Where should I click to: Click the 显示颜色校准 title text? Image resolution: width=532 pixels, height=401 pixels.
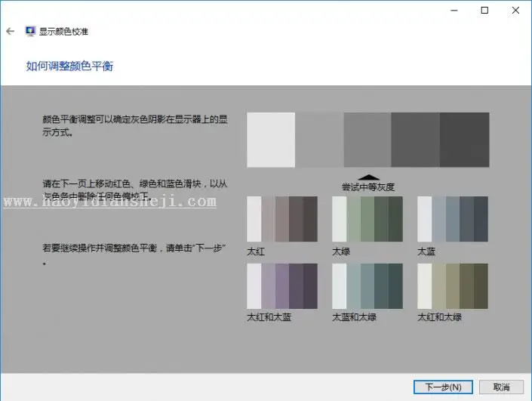click(x=63, y=32)
